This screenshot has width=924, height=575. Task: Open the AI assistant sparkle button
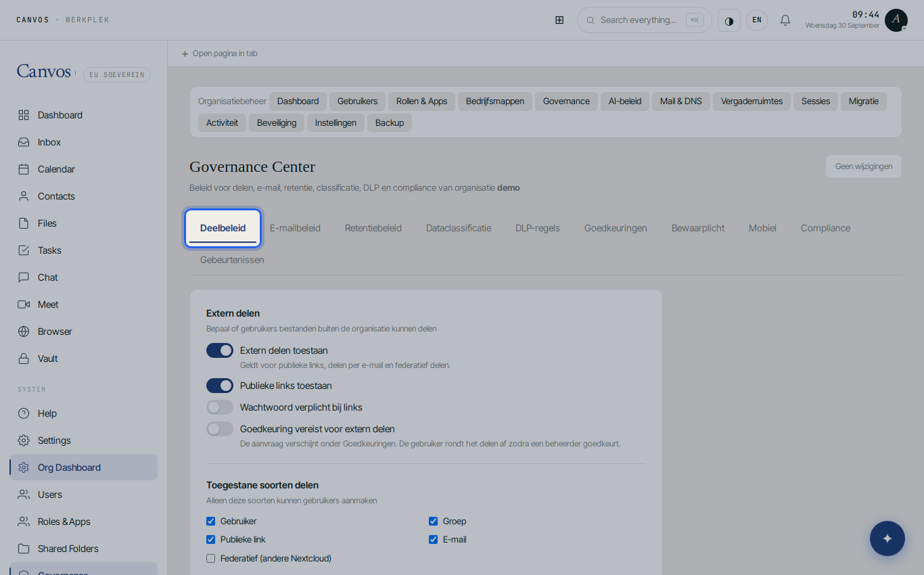pyautogui.click(x=887, y=538)
